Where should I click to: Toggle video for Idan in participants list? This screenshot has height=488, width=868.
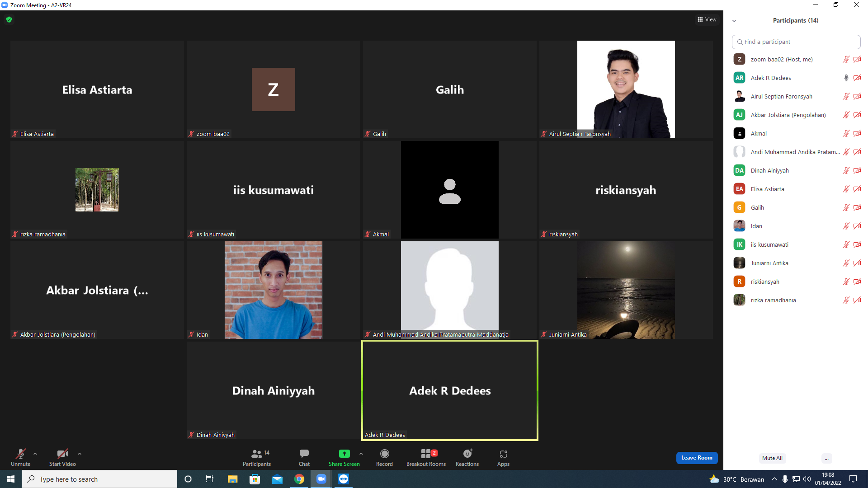857,226
